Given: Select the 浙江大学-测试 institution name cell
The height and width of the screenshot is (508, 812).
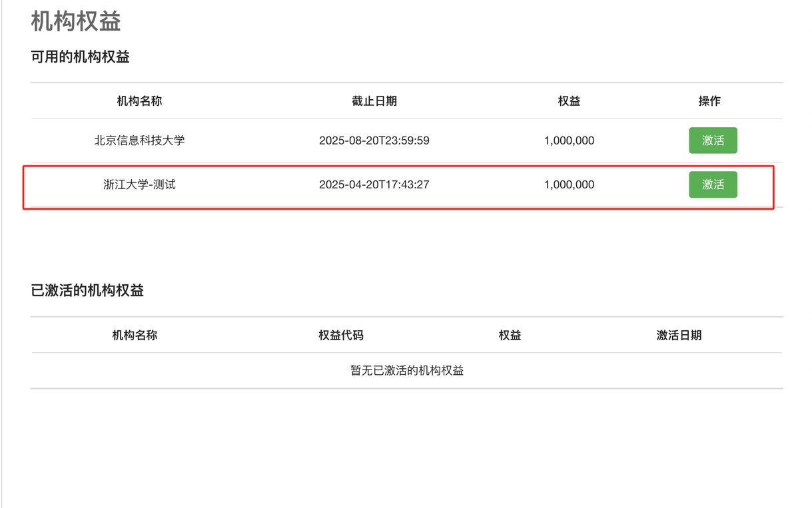Looking at the screenshot, I should [x=139, y=184].
